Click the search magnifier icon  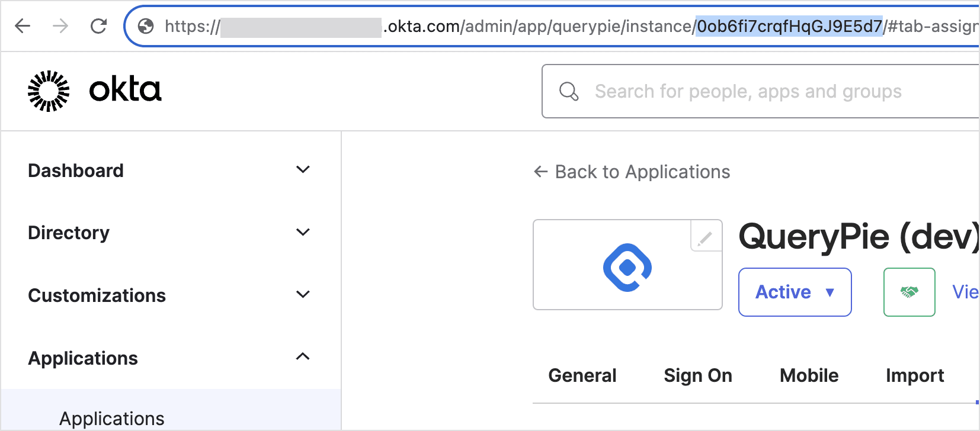point(569,91)
